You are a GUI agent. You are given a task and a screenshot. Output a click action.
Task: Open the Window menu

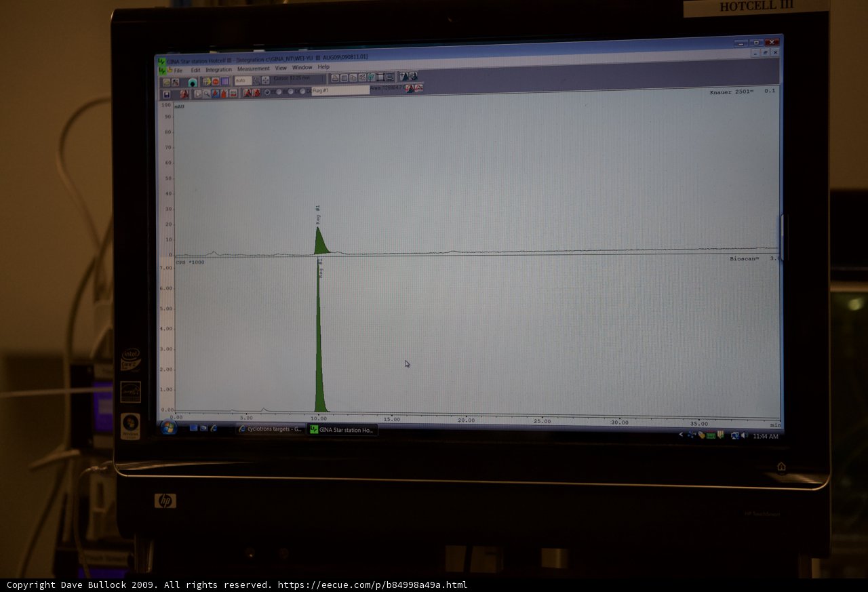click(302, 67)
